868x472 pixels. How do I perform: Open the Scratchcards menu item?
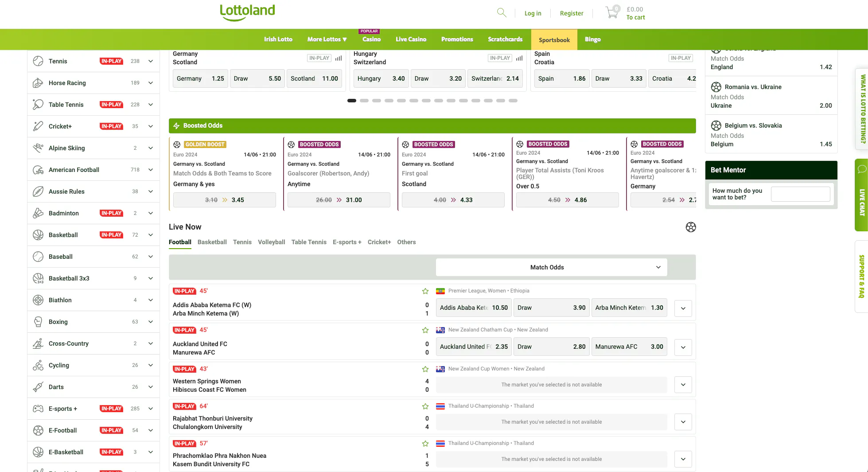click(505, 39)
